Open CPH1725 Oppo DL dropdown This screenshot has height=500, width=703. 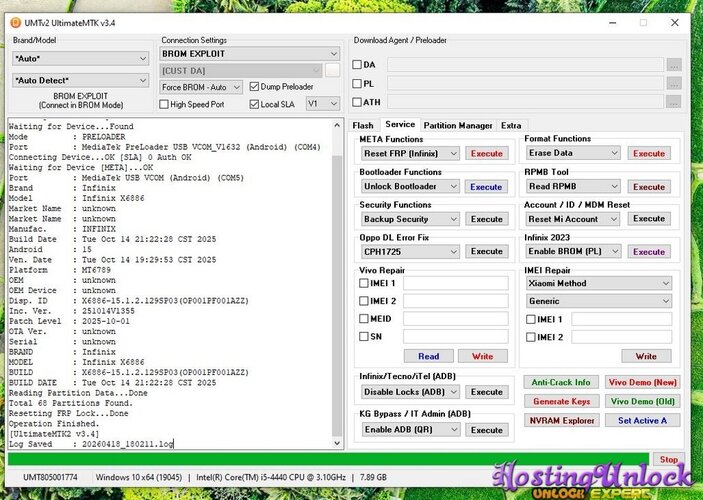(x=410, y=252)
